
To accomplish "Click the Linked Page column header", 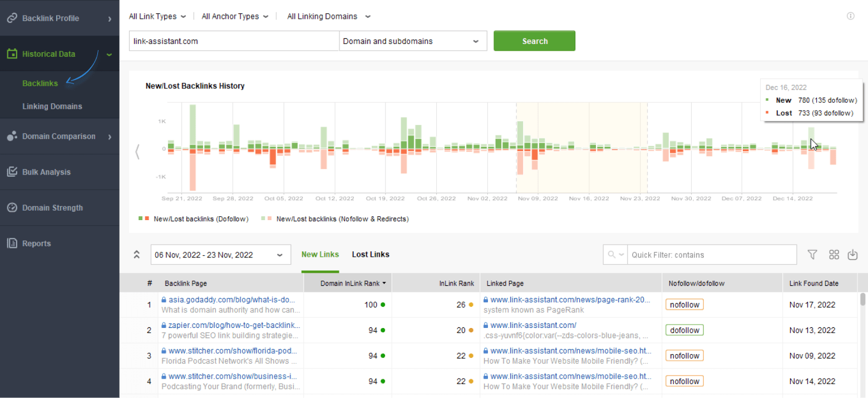I will click(x=571, y=283).
